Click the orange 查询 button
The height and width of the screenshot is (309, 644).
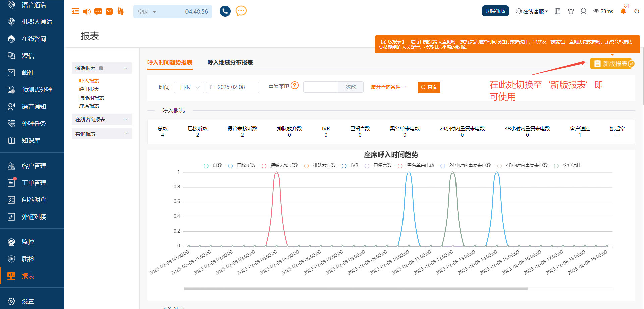[429, 87]
